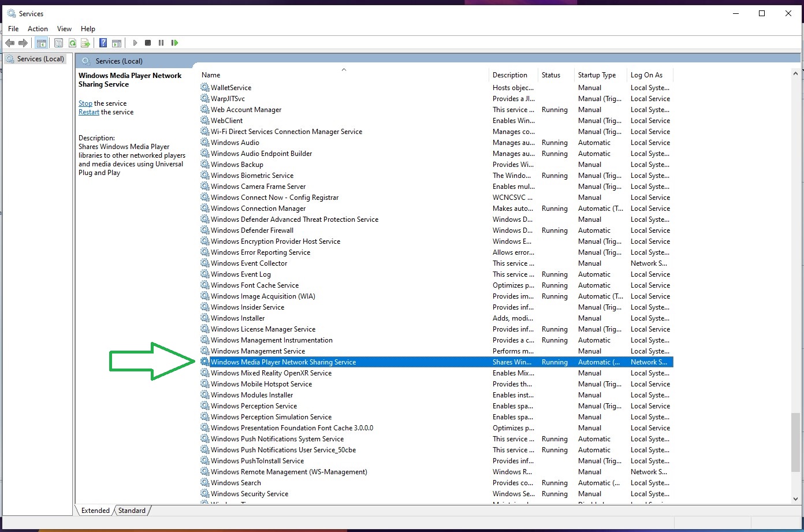
Task: Open the File menu
Action: tap(13, 28)
